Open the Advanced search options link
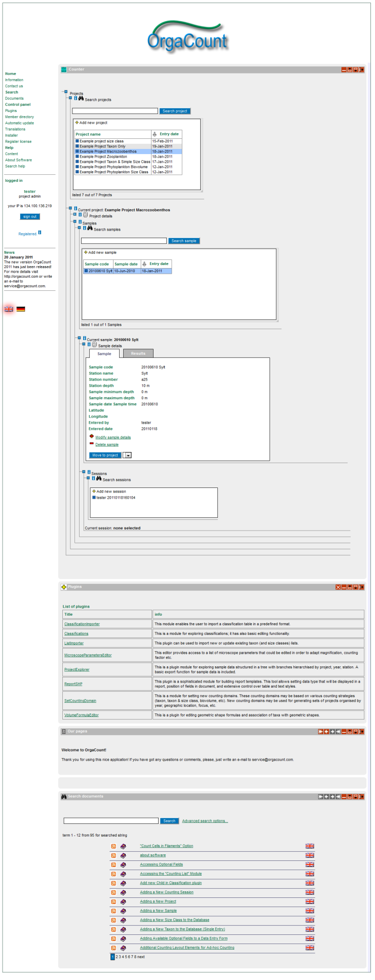Image resolution: width=375 pixels, height=980 pixels. pyautogui.click(x=205, y=821)
